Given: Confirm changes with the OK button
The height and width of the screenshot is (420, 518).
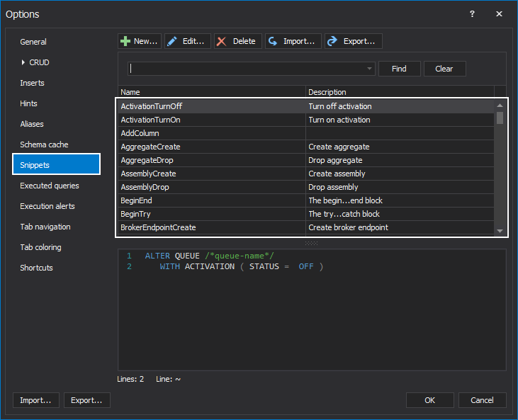Looking at the screenshot, I should [429, 400].
